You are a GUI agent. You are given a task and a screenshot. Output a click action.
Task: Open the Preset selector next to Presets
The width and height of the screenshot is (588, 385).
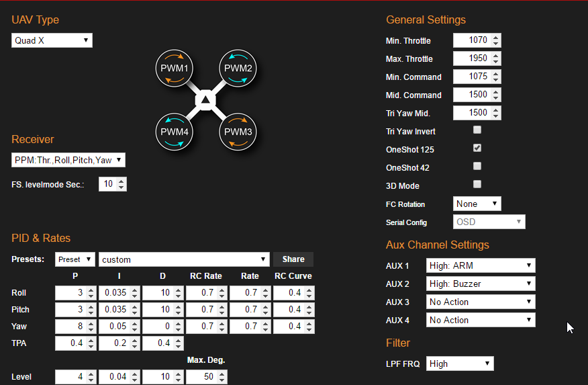coord(75,259)
